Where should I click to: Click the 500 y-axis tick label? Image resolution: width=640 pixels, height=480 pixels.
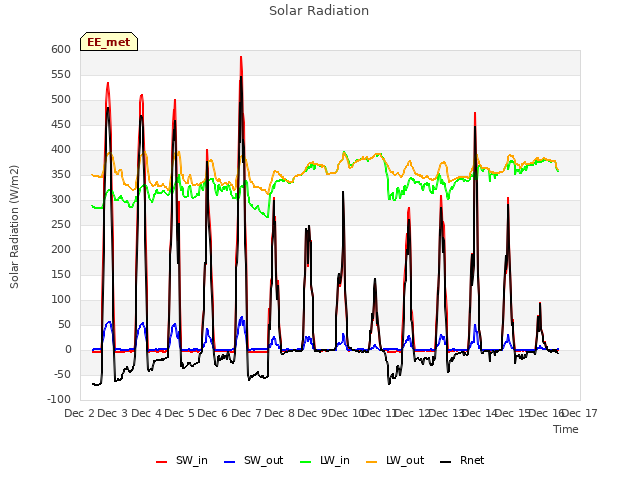pos(61,100)
